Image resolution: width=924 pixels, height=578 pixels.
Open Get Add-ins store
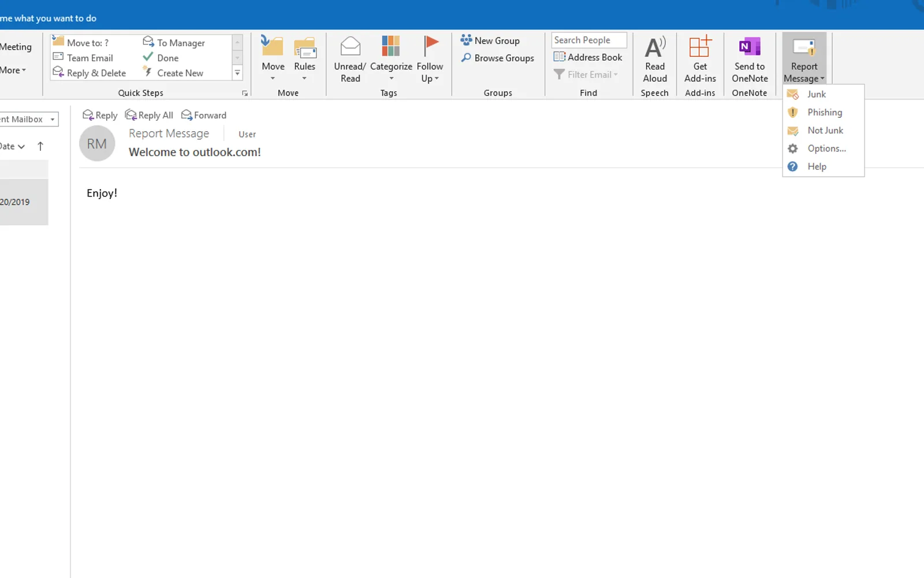point(700,59)
